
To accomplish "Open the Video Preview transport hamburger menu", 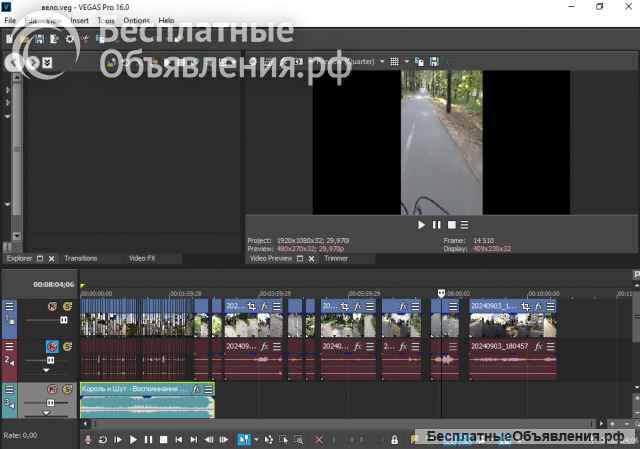I will coord(464,225).
